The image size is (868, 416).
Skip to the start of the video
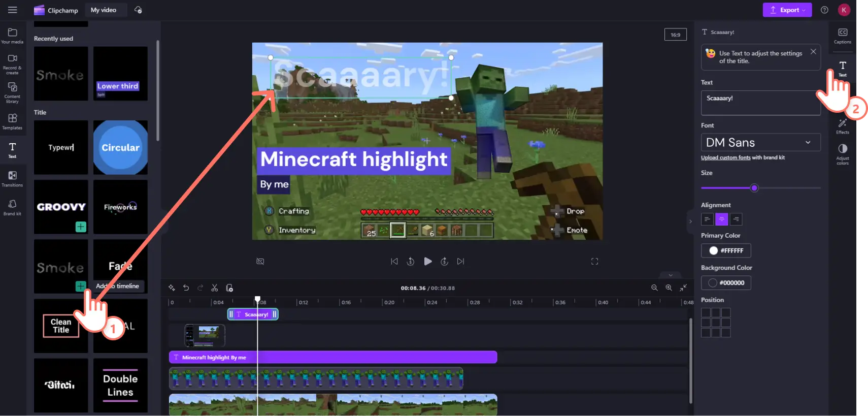click(394, 261)
